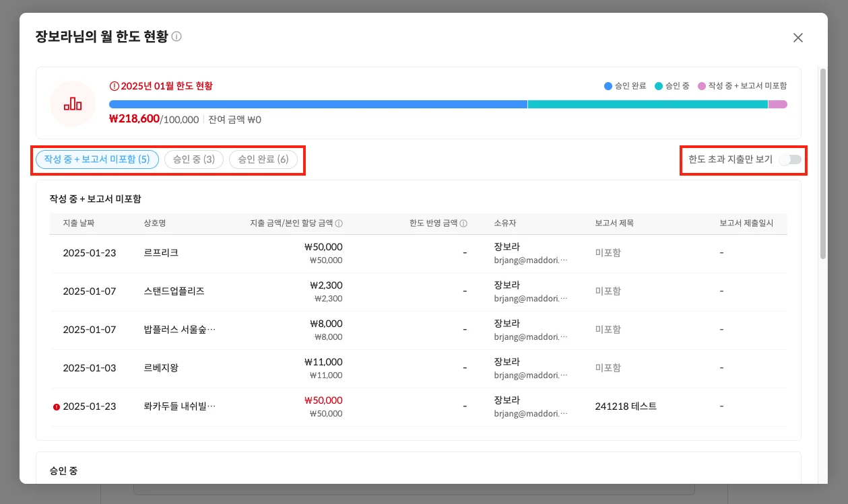Click pink 작성 중 + 보고서 미포함 legend dot
The height and width of the screenshot is (504, 848).
[x=702, y=86]
